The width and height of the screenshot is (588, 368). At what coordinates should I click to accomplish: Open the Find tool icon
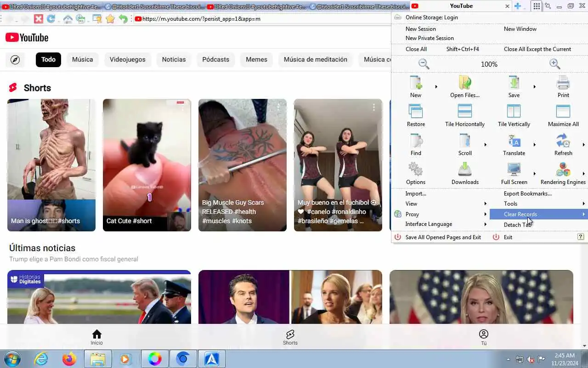[x=416, y=141]
